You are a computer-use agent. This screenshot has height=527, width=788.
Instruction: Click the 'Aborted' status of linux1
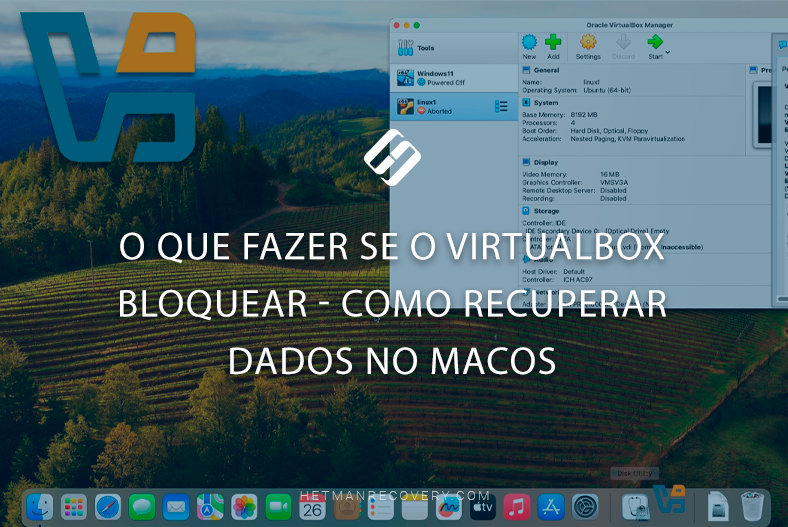[439, 112]
